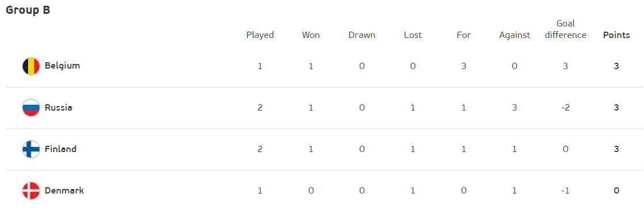
Task: Click the Won column header
Action: pyautogui.click(x=311, y=35)
